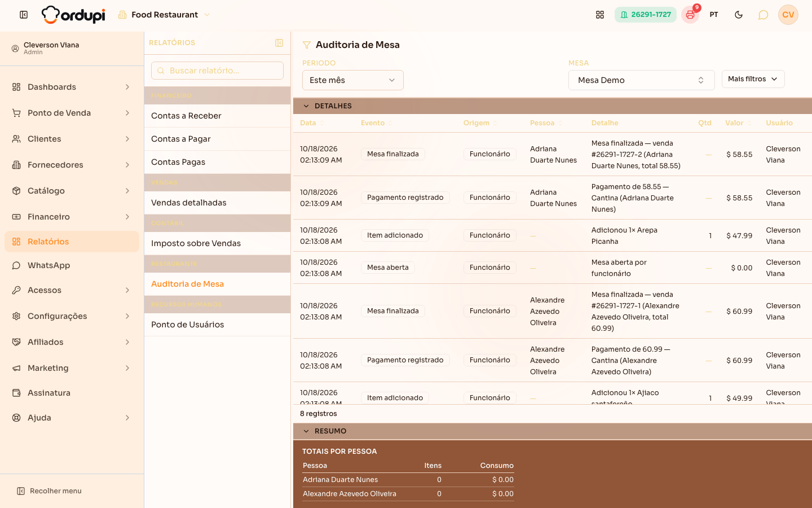Switch to dark mode with moon icon
812x508 pixels.
(739, 15)
